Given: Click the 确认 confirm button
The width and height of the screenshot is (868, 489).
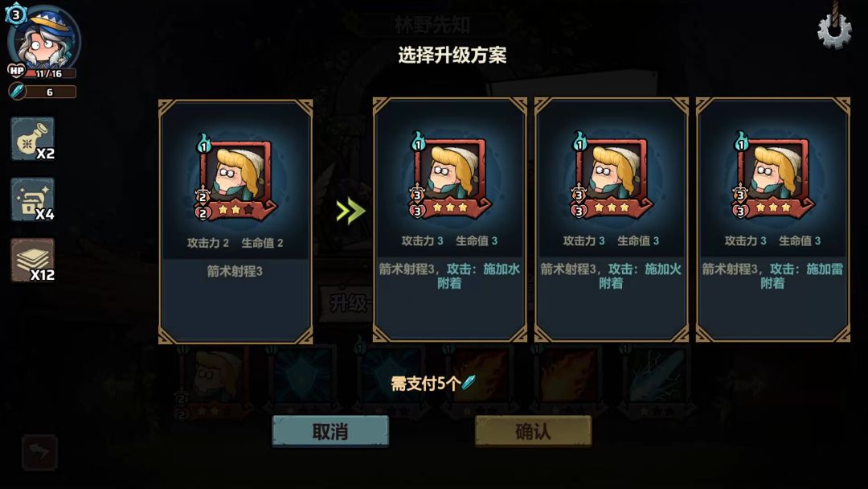Looking at the screenshot, I should point(533,431).
